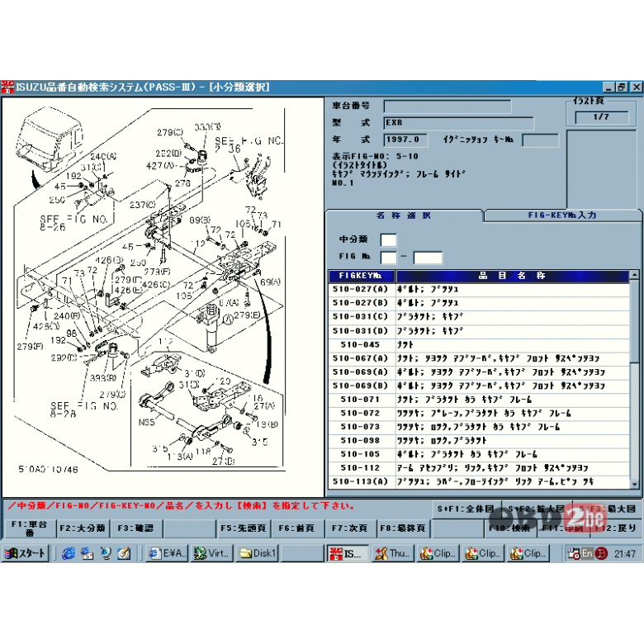The width and height of the screenshot is (644, 644).
Task: Click F1:車台番 function button
Action: [x=29, y=528]
